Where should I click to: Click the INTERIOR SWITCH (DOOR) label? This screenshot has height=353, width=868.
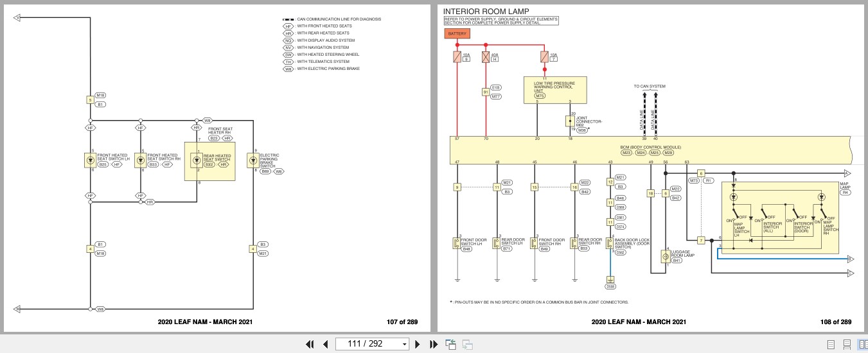point(803,227)
